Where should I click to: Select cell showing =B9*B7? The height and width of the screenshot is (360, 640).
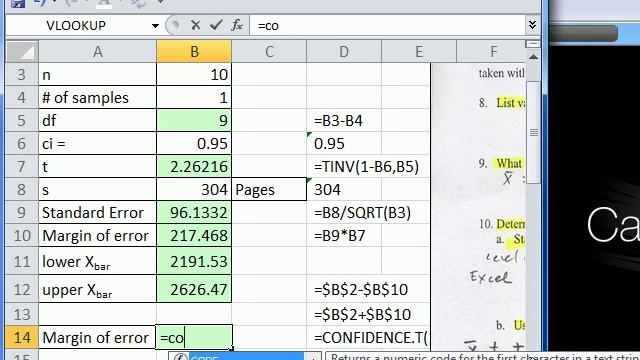pos(344,236)
